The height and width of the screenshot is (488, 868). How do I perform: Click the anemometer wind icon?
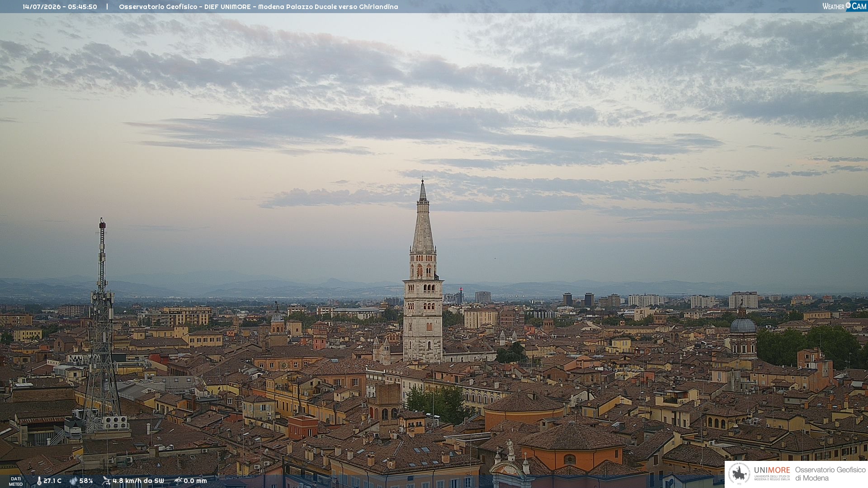pyautogui.click(x=106, y=481)
